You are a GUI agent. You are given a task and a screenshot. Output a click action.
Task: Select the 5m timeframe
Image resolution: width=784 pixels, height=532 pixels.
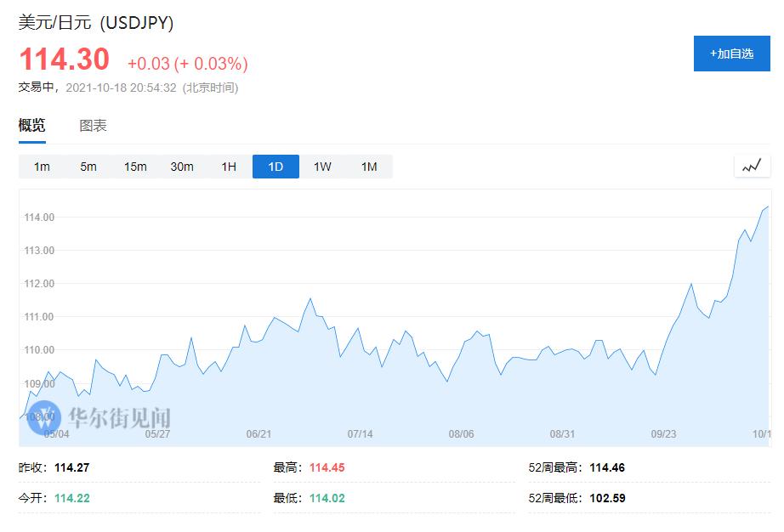click(x=88, y=167)
